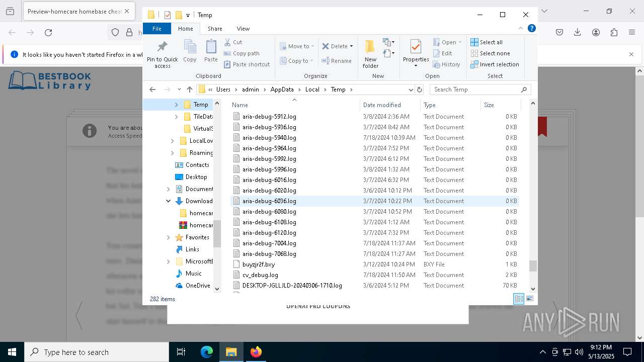Image resolution: width=644 pixels, height=362 pixels.
Task: Sort files by Name column
Action: pyautogui.click(x=294, y=105)
